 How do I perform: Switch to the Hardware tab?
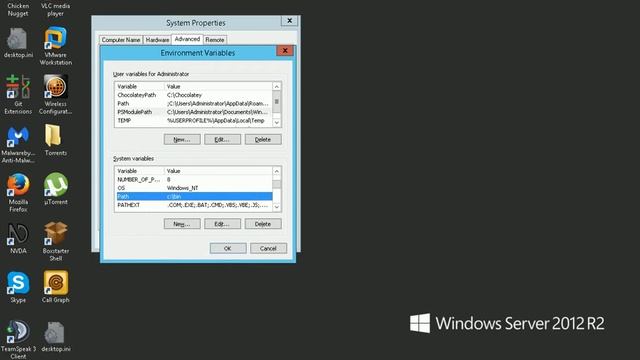point(157,40)
